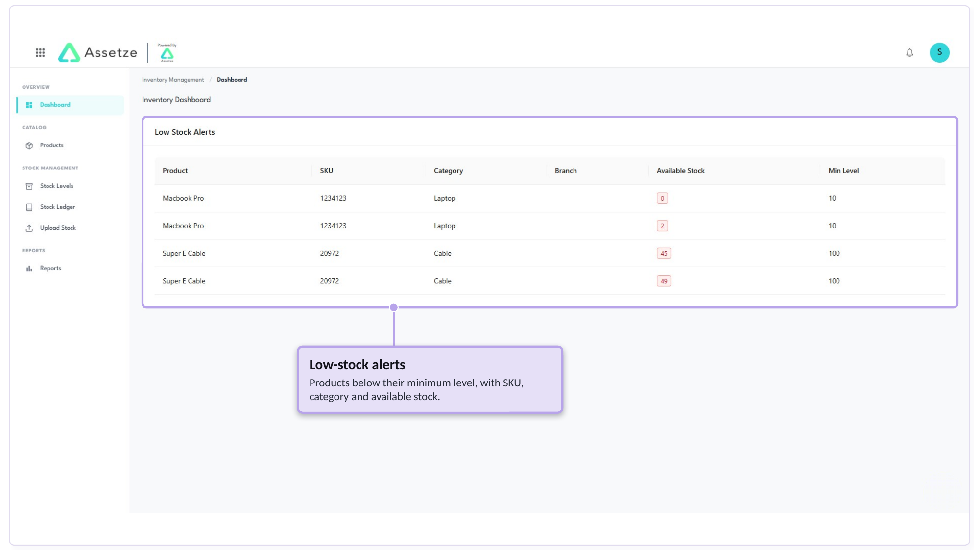
Task: Click the Products box icon
Action: click(x=29, y=145)
